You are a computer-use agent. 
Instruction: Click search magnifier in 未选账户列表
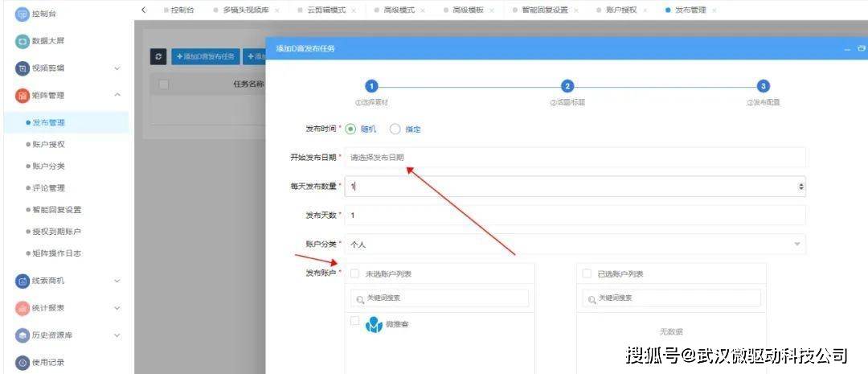[360, 299]
